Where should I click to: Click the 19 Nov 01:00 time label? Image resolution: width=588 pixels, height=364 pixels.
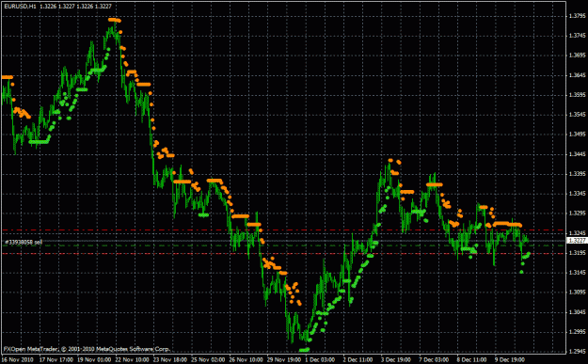pyautogui.click(x=94, y=359)
